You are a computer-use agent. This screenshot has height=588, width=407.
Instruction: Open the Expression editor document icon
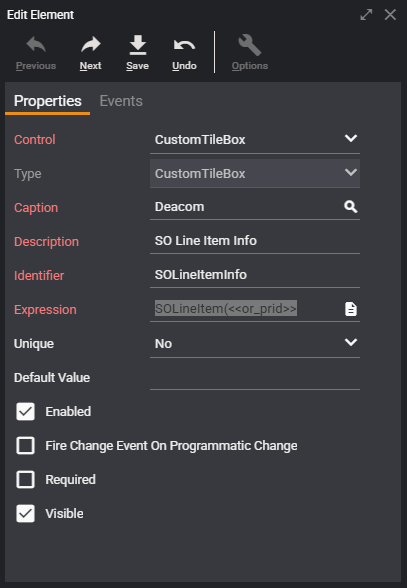click(351, 309)
